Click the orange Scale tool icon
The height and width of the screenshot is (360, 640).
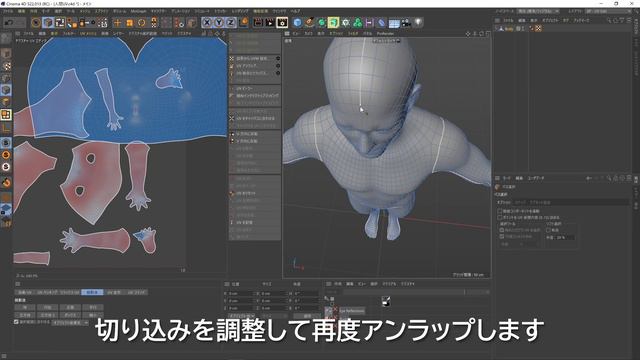point(130,23)
